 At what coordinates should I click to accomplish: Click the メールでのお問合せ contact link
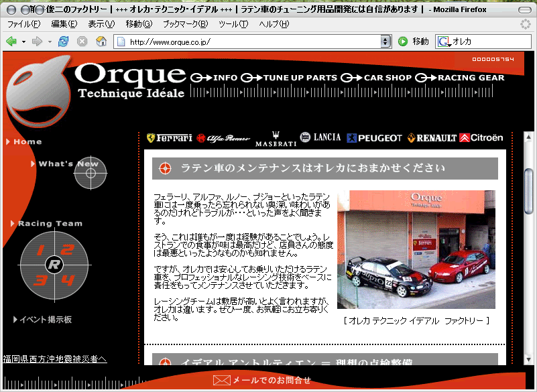pyautogui.click(x=272, y=380)
